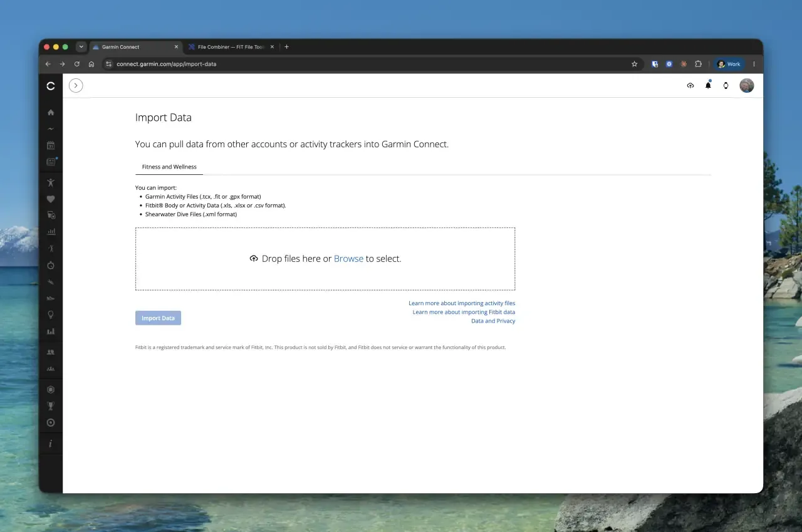Click the shoe icon below the stopwatch icon
Viewport: 802px width, 532px height.
tap(51, 282)
